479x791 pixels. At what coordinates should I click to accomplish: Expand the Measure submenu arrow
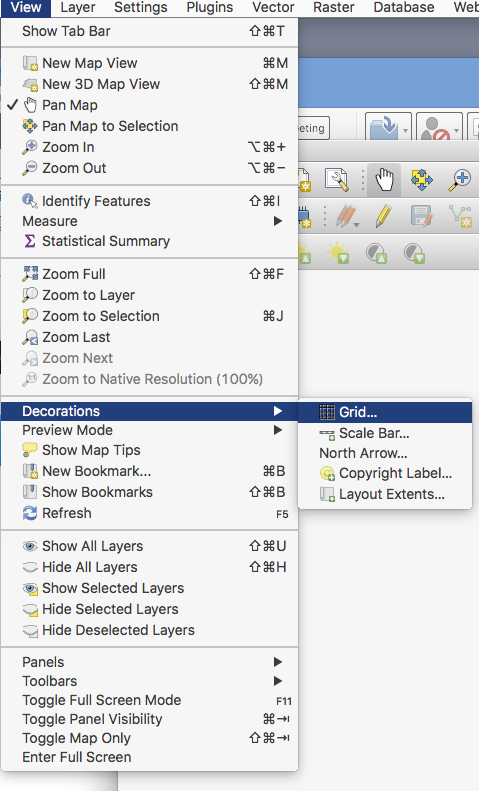tap(277, 221)
